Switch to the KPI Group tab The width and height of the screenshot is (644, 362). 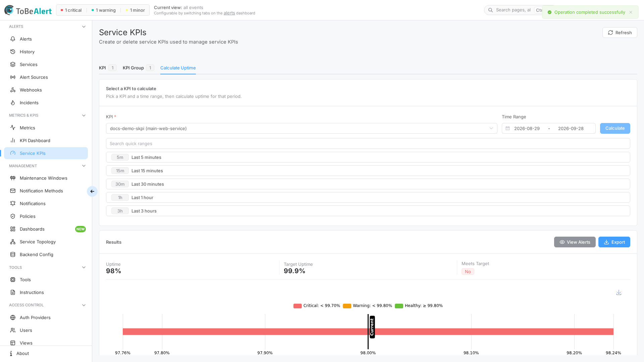tap(138, 68)
